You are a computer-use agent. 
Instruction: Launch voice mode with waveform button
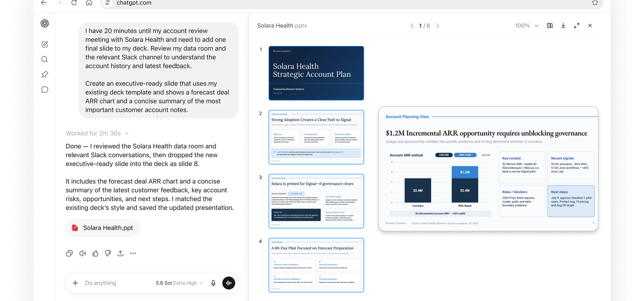(229, 283)
